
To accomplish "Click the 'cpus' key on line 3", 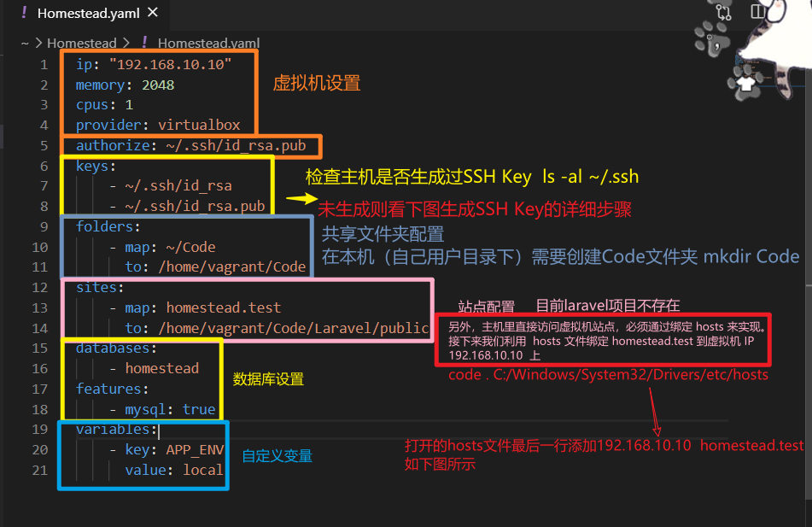I will click(x=91, y=105).
